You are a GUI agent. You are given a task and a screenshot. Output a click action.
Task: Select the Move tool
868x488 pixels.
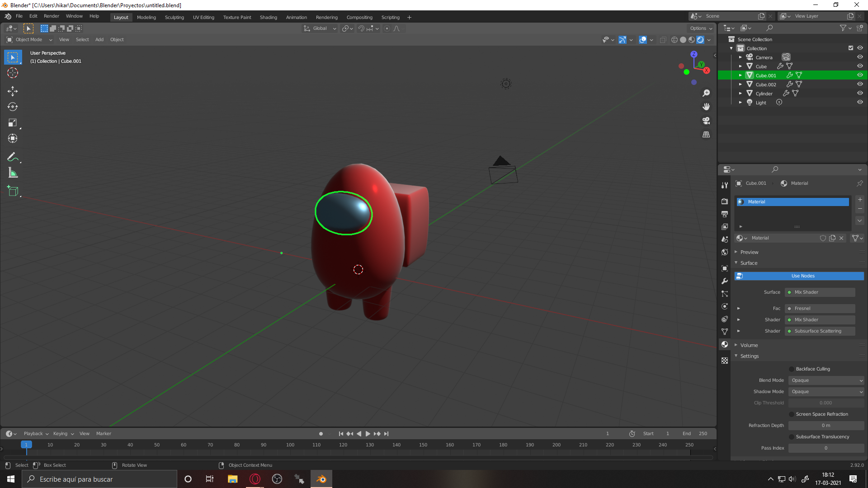point(13,91)
